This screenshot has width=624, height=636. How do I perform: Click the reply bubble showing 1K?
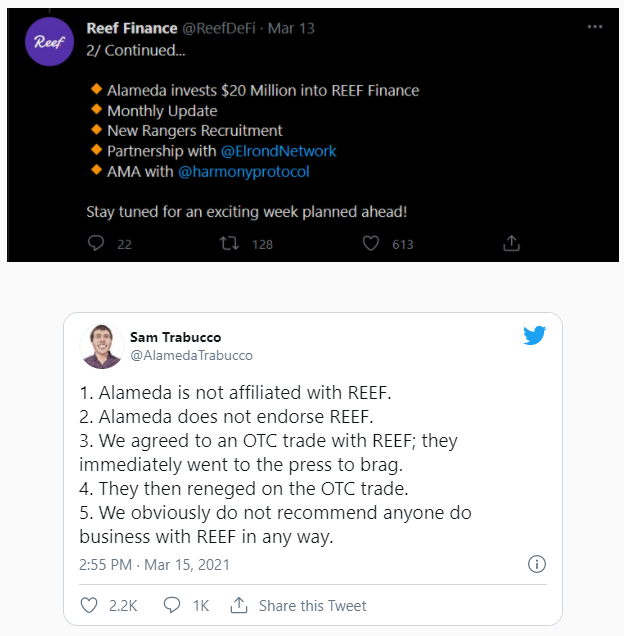click(171, 605)
